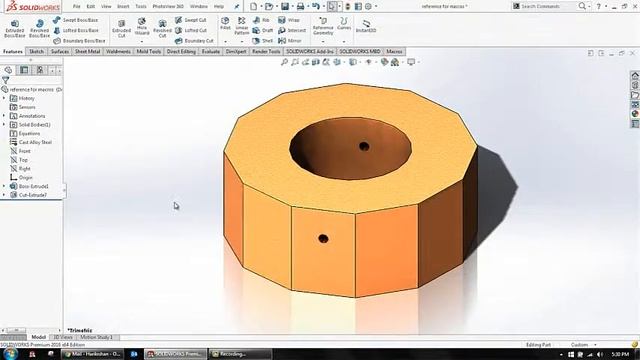
Task: Open the Edit menu
Action: 91,7
